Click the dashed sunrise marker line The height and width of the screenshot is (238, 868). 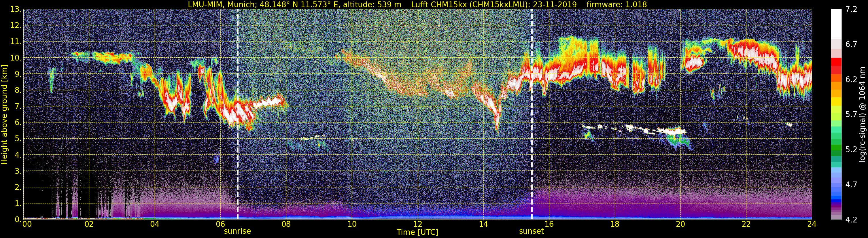coord(238,114)
